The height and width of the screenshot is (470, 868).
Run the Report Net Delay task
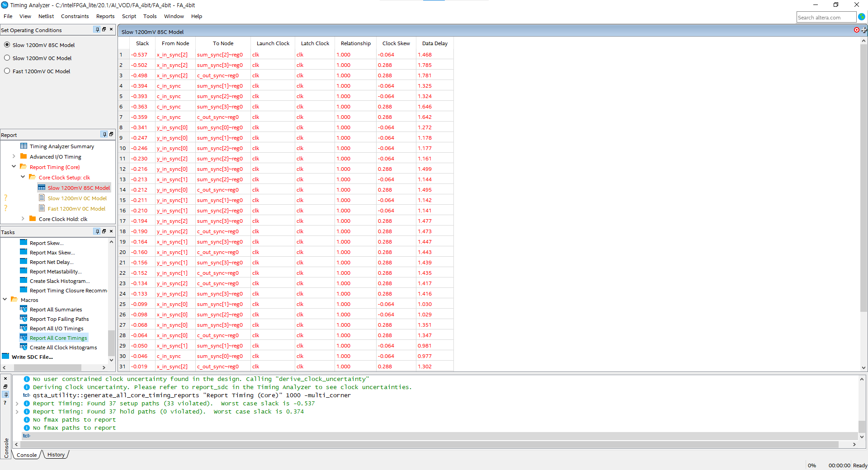pos(52,262)
